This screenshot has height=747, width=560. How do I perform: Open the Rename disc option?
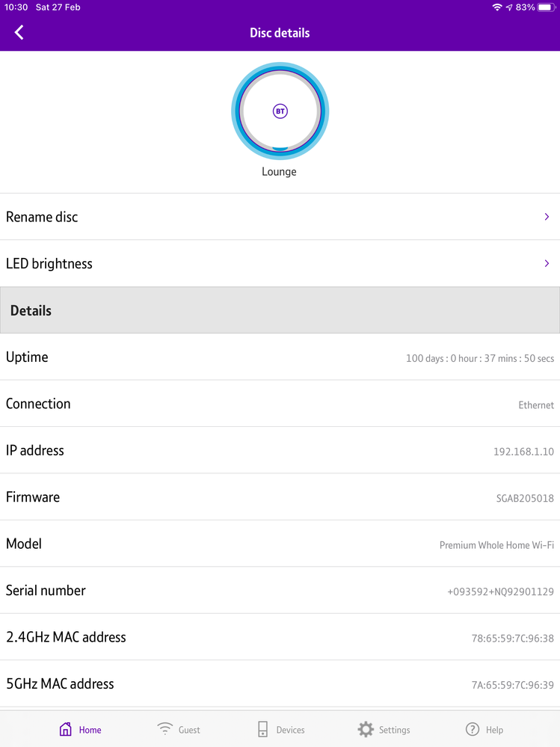click(42, 217)
